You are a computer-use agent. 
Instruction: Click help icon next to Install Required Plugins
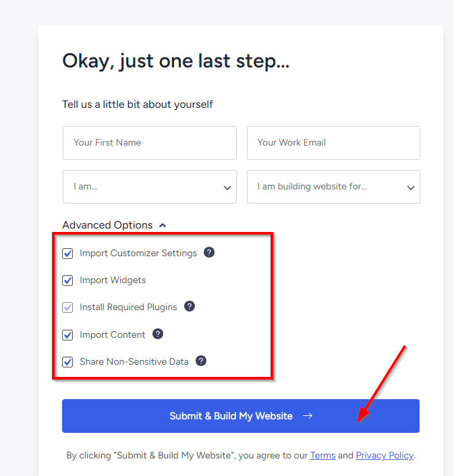click(x=190, y=306)
